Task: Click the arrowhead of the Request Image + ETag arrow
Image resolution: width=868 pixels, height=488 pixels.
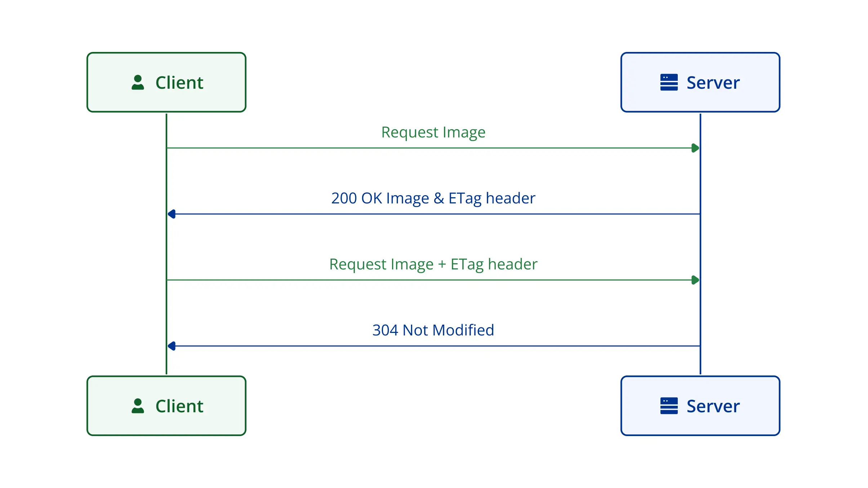Action: tap(695, 280)
